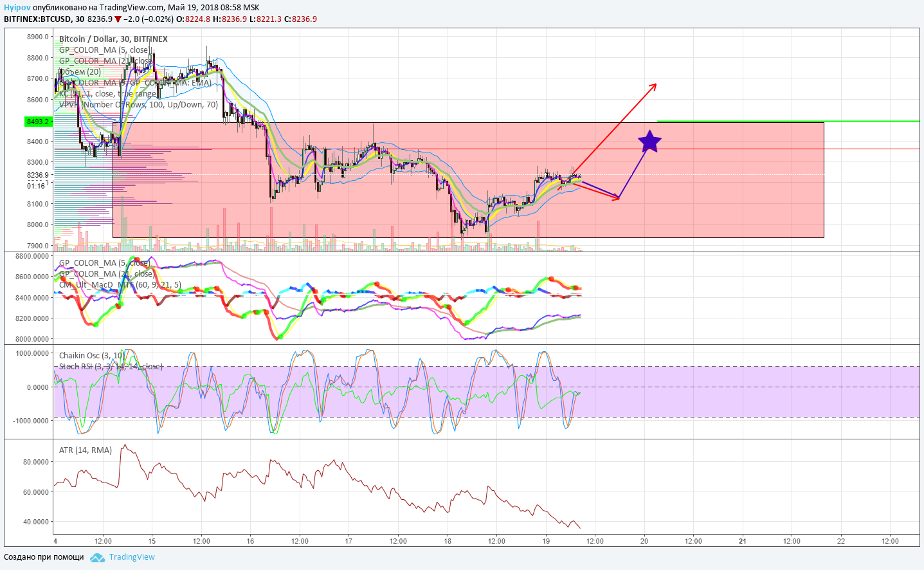Screen dimensions: 924x570
Task: Click the 60.0000 ATR axis label
Action: (36, 492)
